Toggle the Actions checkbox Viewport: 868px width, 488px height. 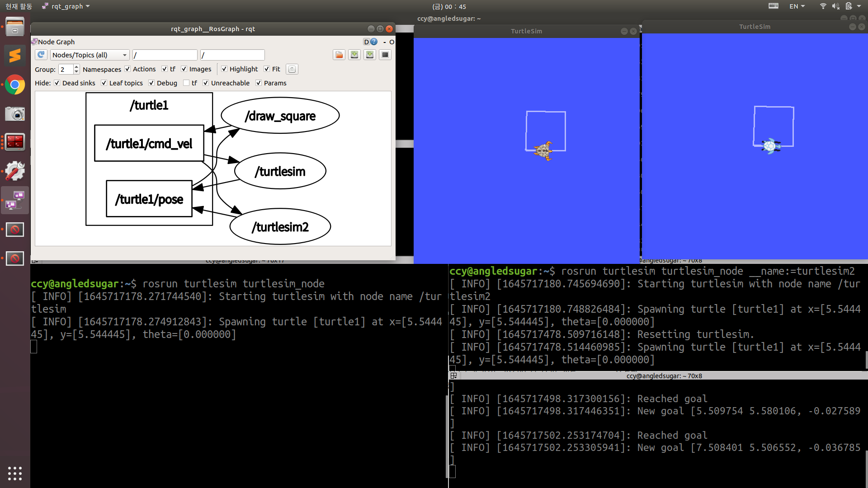coord(127,69)
